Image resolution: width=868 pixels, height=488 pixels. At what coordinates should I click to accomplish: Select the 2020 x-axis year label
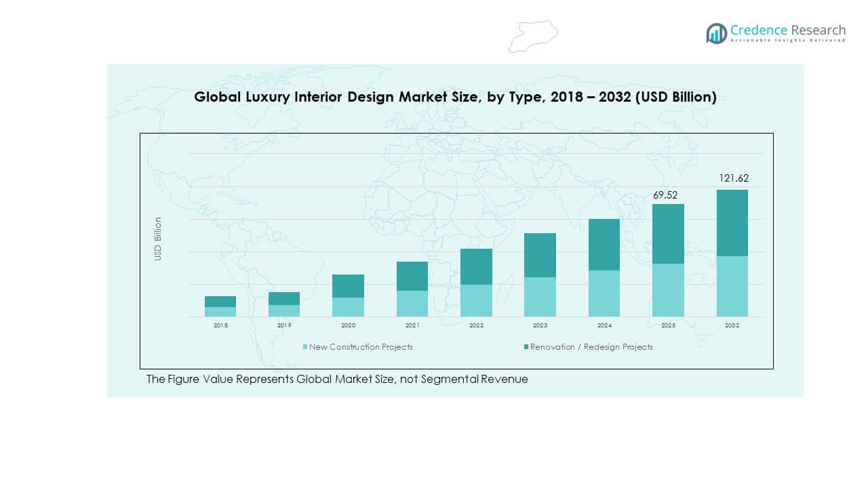pyautogui.click(x=348, y=326)
